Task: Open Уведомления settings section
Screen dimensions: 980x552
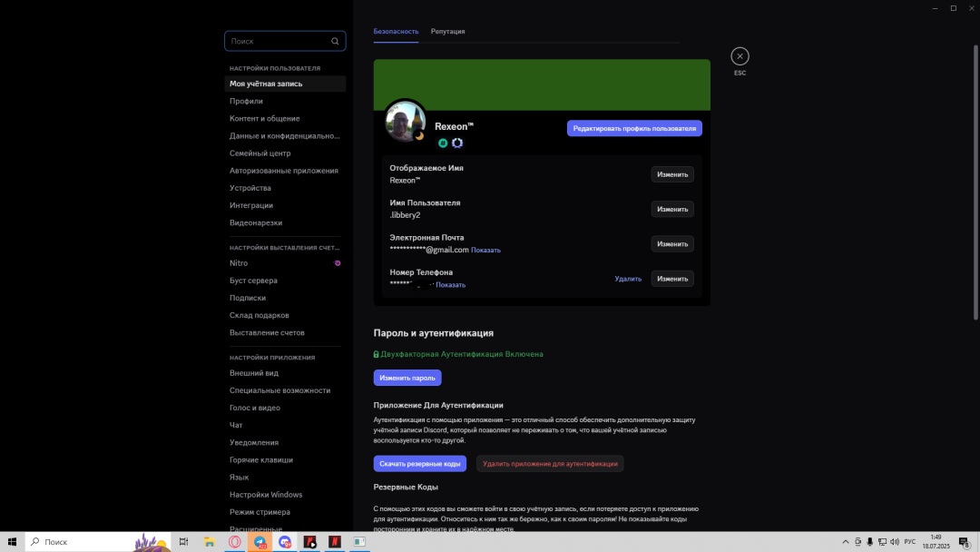Action: (285, 443)
